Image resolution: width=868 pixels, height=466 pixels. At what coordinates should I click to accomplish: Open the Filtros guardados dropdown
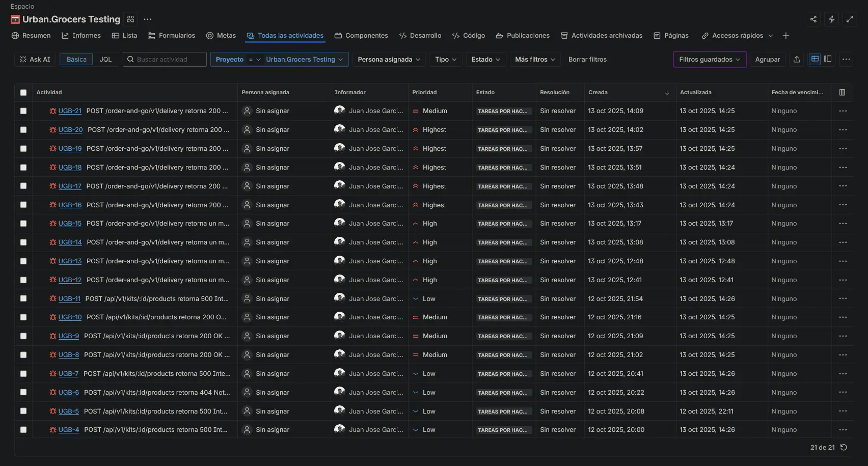[709, 60]
